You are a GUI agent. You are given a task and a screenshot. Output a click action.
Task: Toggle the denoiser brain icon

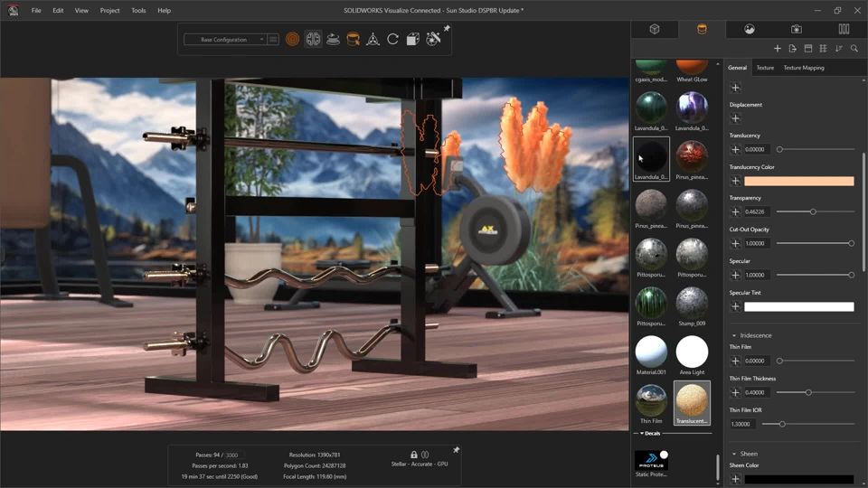pyautogui.click(x=313, y=39)
